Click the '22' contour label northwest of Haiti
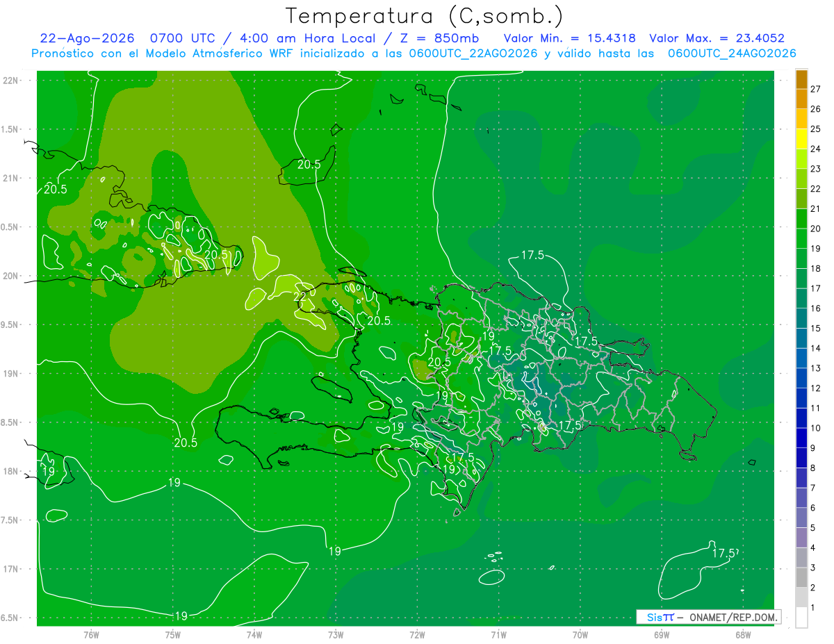The height and width of the screenshot is (644, 834). [300, 297]
